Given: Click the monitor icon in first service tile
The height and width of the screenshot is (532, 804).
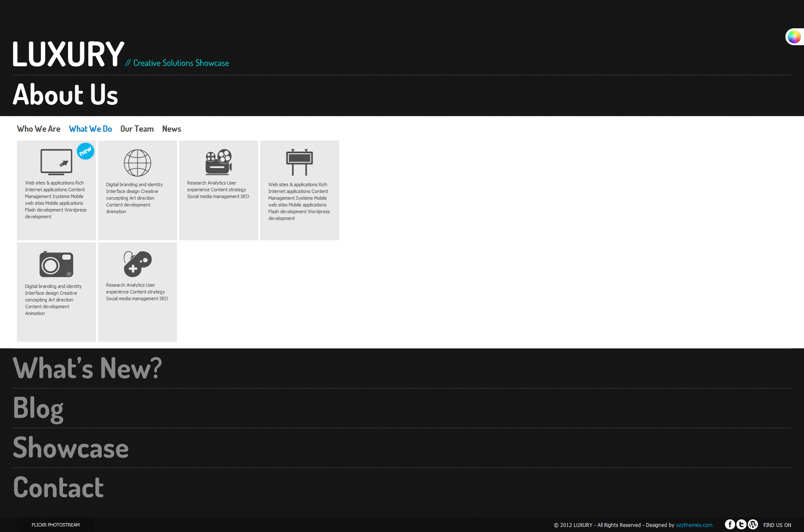Looking at the screenshot, I should pos(56,162).
